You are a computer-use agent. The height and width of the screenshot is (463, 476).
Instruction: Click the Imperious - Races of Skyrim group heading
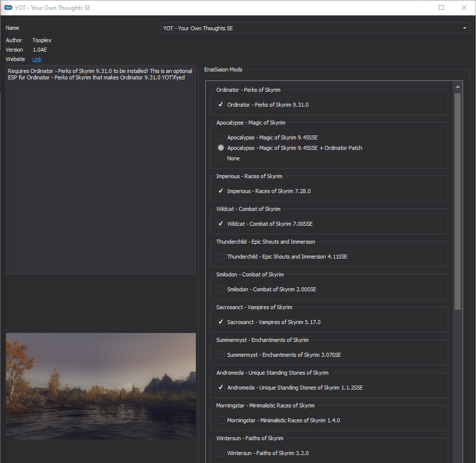pyautogui.click(x=249, y=176)
